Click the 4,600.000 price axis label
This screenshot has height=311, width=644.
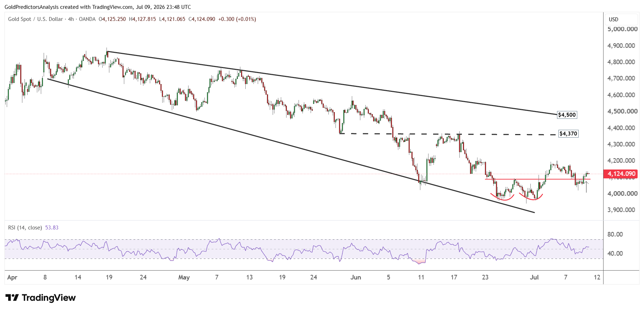point(621,95)
